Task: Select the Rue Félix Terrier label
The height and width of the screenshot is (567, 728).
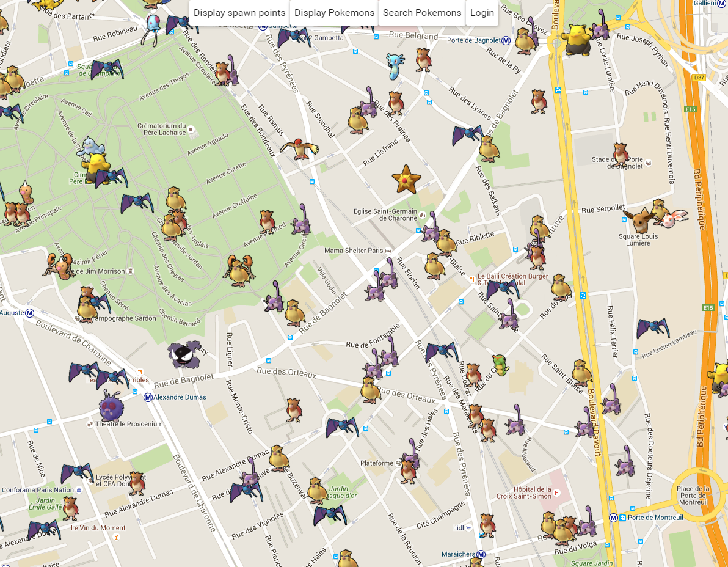Action: (613, 332)
